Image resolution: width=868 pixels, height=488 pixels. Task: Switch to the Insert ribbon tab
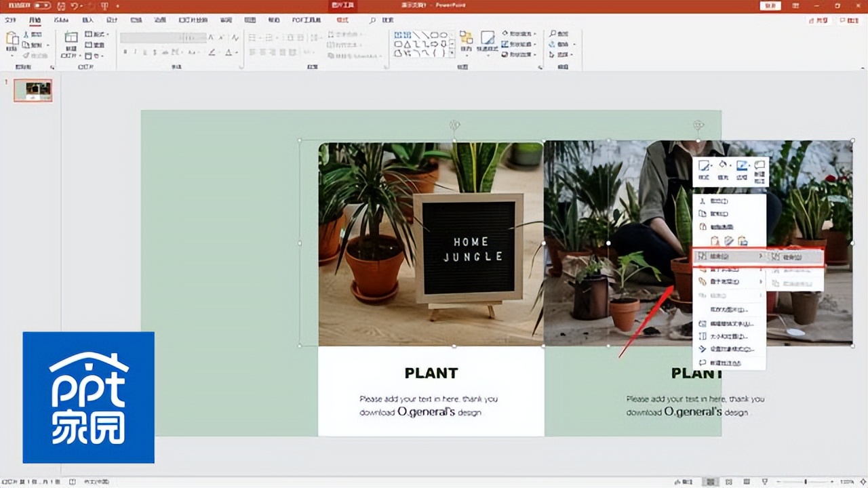click(87, 20)
